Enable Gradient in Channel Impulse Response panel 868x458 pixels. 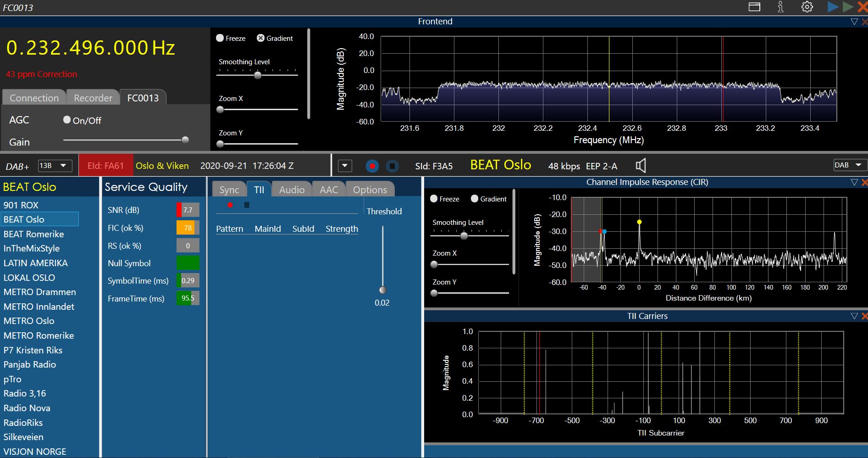[x=475, y=199]
